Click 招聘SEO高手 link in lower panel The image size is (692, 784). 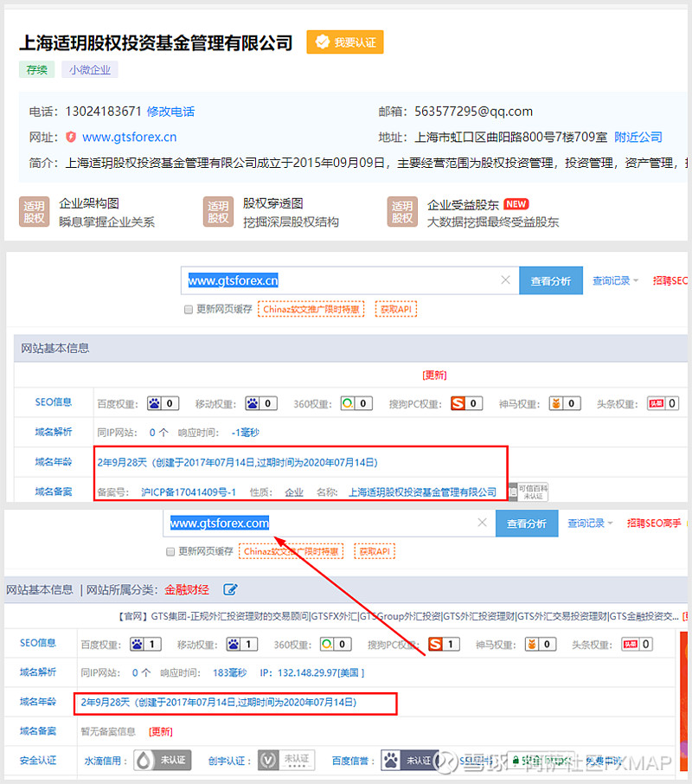click(654, 524)
